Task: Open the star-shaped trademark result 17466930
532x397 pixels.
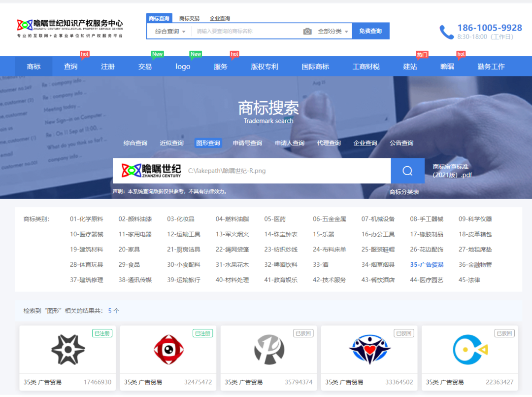Action: (x=67, y=350)
